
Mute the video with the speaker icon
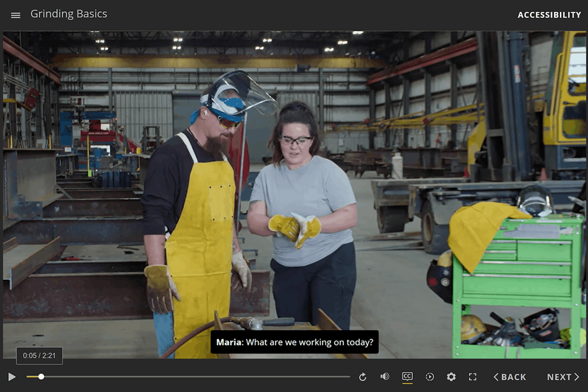(x=385, y=377)
